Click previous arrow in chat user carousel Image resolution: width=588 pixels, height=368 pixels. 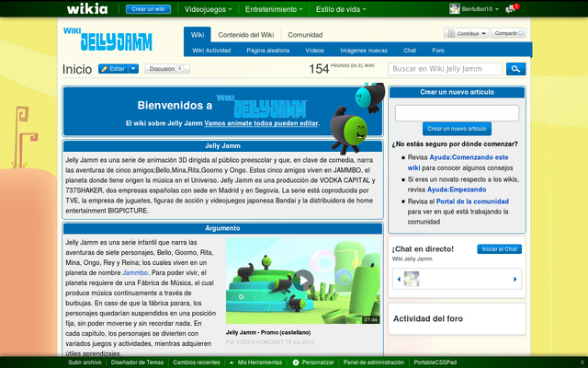coord(398,279)
